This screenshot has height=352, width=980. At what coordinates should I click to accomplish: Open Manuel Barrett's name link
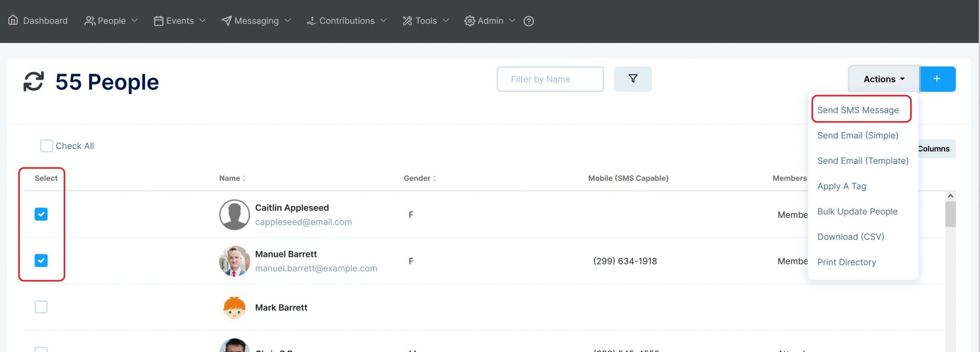(286, 254)
